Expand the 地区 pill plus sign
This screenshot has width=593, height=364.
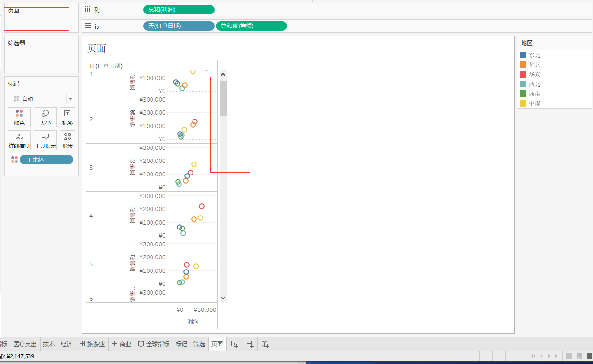[28, 160]
